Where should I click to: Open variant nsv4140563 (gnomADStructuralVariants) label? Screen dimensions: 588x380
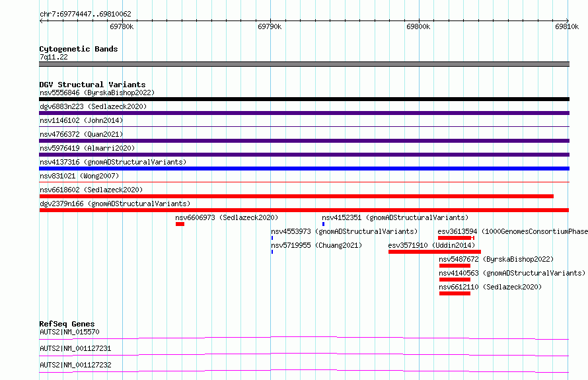(512, 273)
